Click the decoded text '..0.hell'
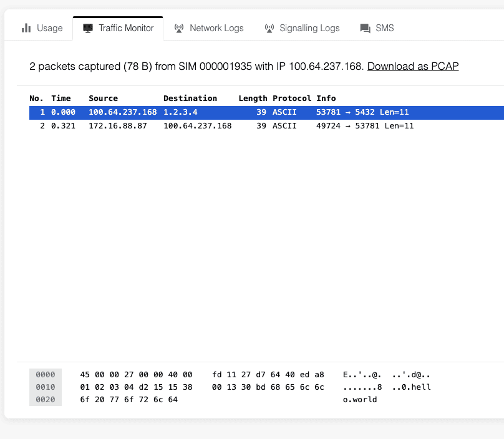The width and height of the screenshot is (504, 439). pos(412,387)
